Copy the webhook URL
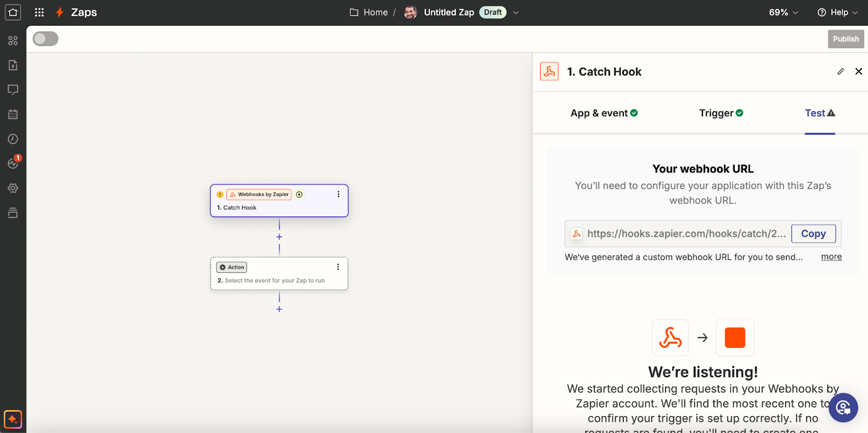868x433 pixels. tap(813, 234)
